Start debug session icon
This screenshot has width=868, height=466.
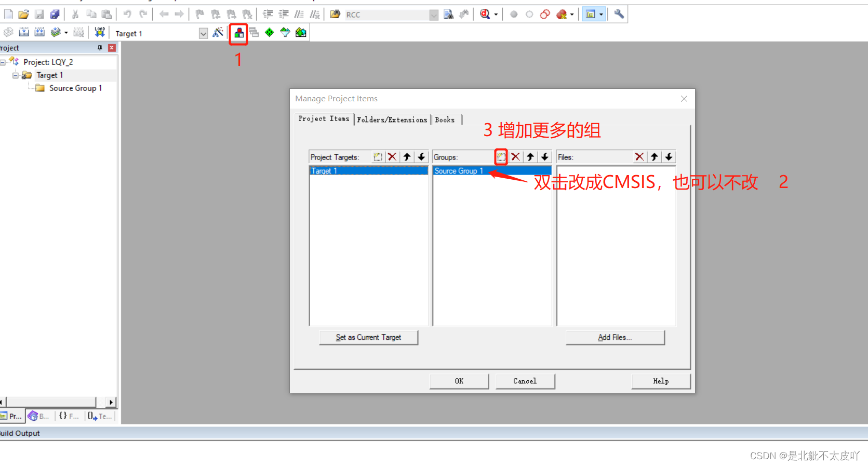pyautogui.click(x=485, y=14)
